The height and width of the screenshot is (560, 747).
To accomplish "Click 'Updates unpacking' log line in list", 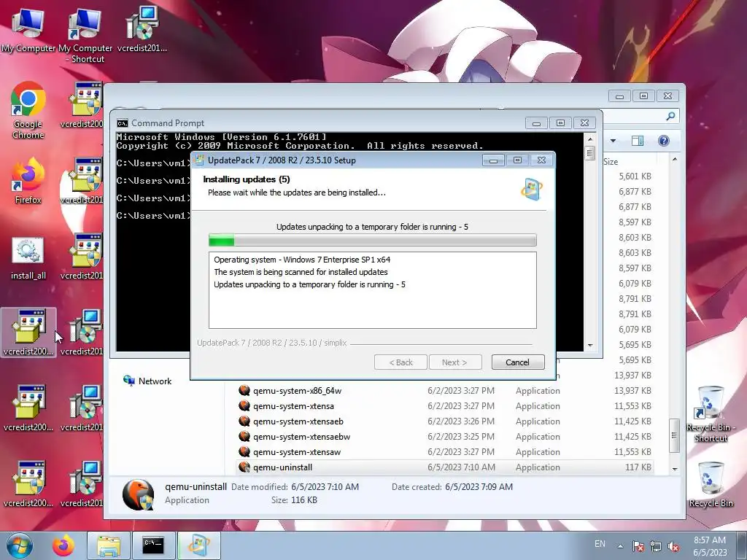I will click(x=309, y=284).
